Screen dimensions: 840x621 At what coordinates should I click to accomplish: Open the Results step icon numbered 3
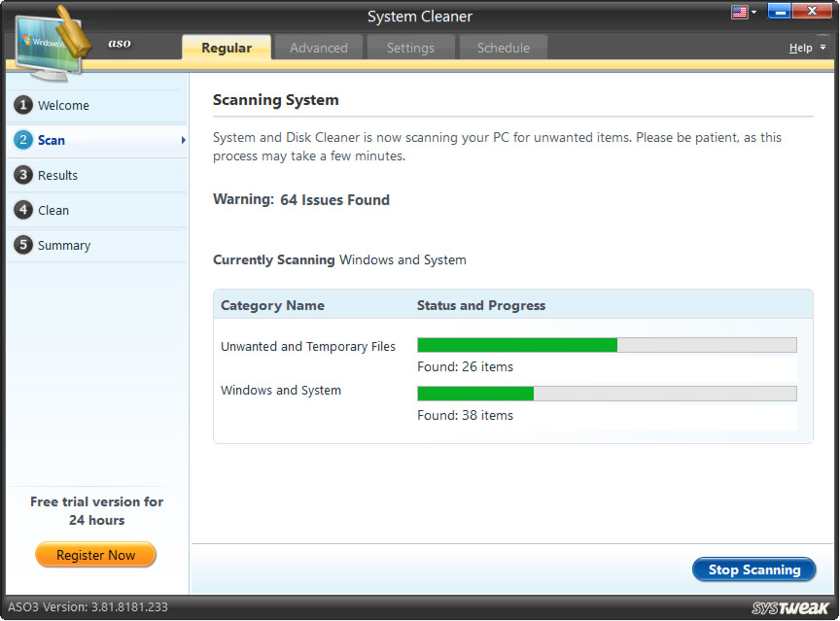pyautogui.click(x=23, y=175)
